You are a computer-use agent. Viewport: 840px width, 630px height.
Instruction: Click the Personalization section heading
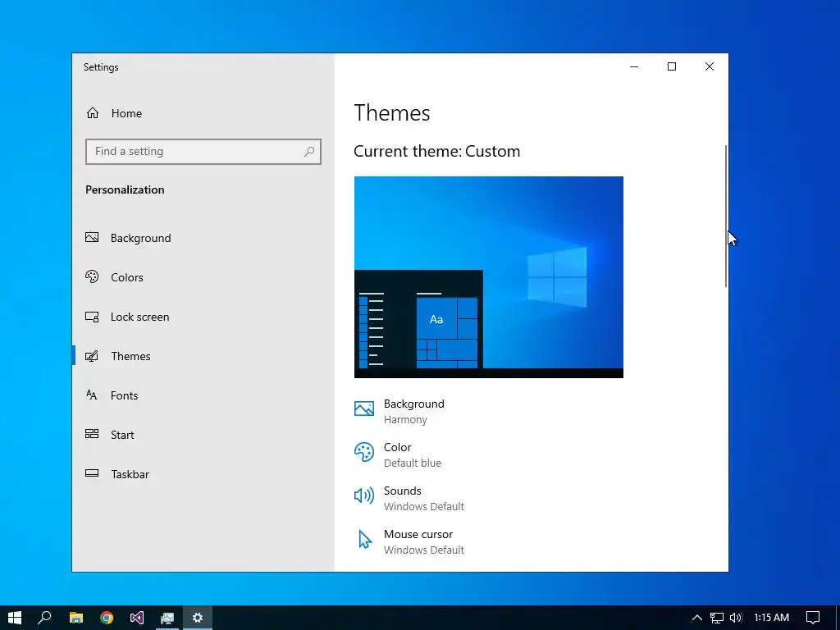click(125, 189)
